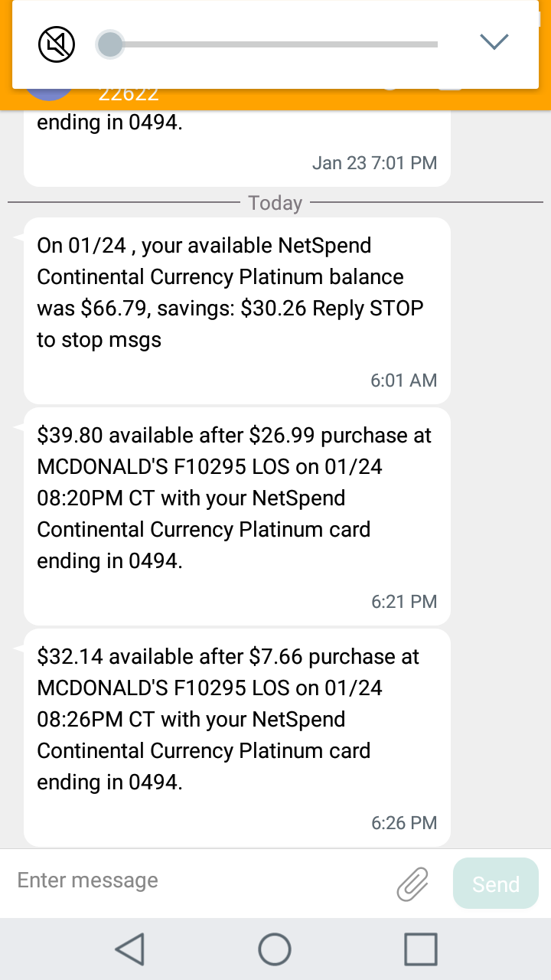Tap the Enter message input field
Screen dimensions: 551x980
[x=199, y=880]
